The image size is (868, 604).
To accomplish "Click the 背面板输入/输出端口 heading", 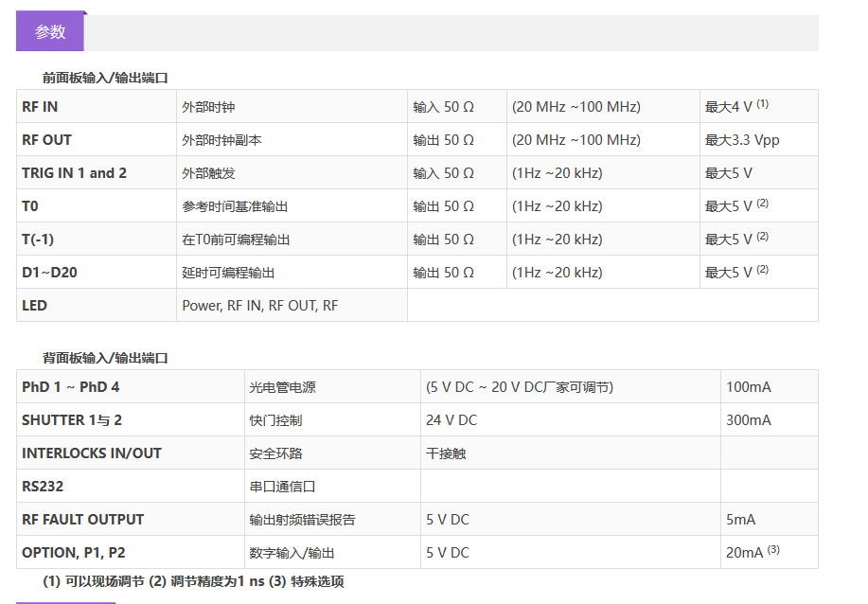I will pos(105,358).
